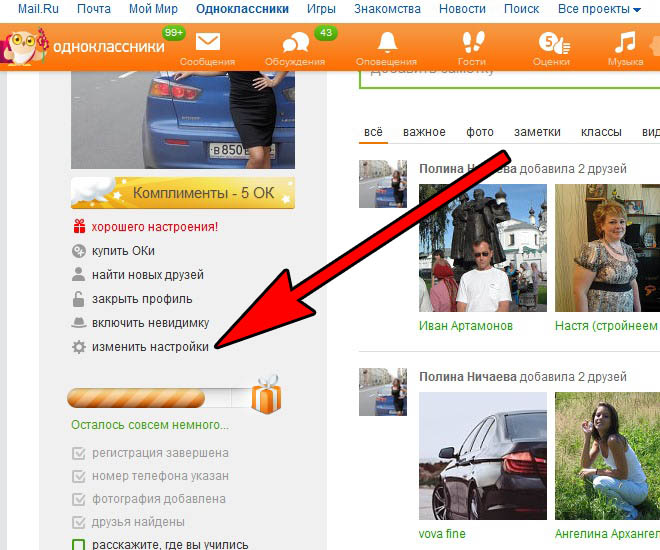Screen dimensions: 660x550
Task: Open the Музыка note icon
Action: 625,43
